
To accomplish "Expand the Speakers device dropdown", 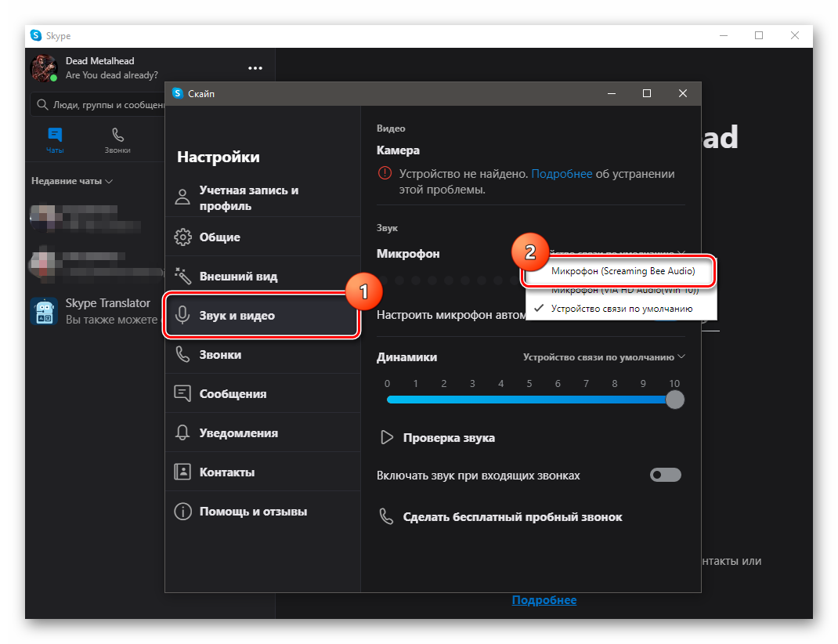I will coord(604,357).
